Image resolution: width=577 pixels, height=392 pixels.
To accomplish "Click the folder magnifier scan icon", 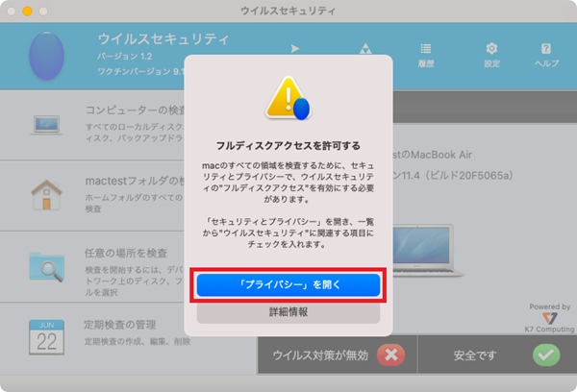I will coord(47,267).
